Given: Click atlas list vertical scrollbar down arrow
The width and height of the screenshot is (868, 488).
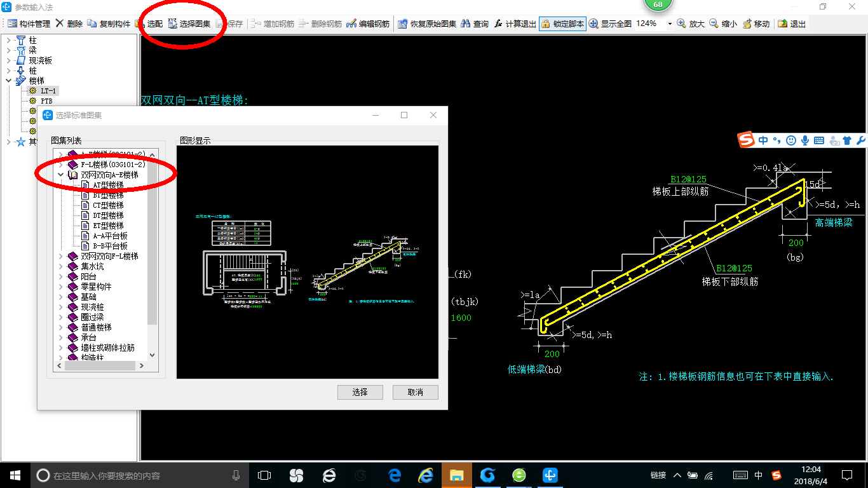Looking at the screenshot, I should (x=152, y=355).
